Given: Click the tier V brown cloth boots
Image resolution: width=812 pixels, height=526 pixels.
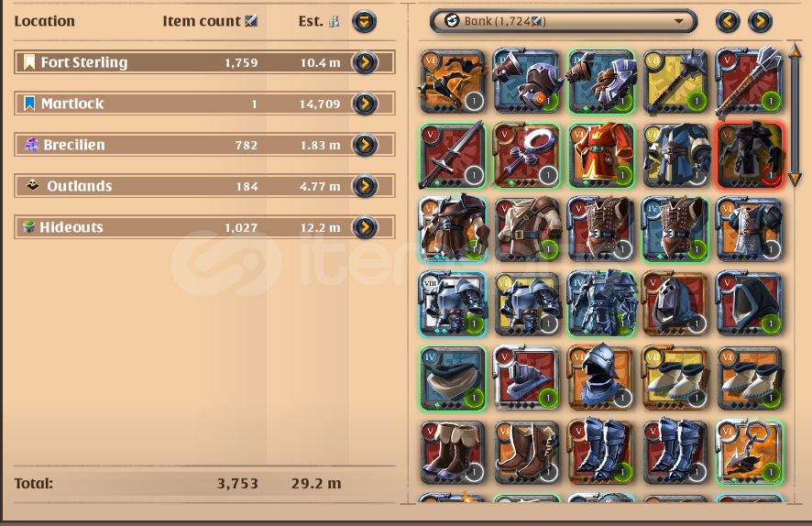Looking at the screenshot, I should click(453, 452).
